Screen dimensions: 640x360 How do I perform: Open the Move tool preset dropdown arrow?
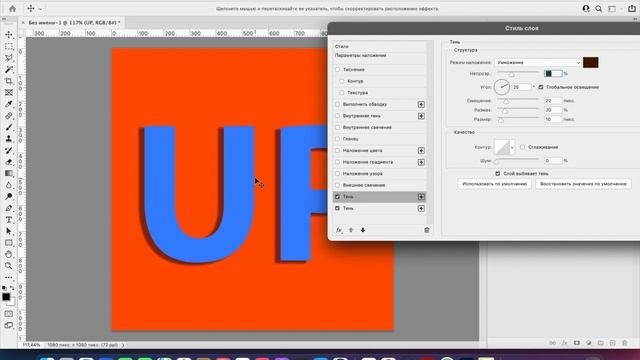tap(40, 9)
